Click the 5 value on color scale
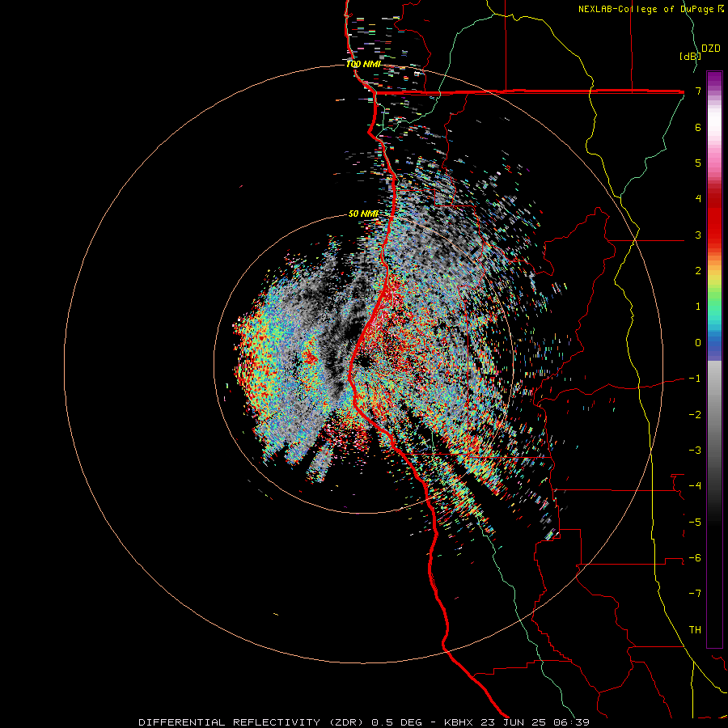Screen dimensions: 728x728 pos(698,163)
